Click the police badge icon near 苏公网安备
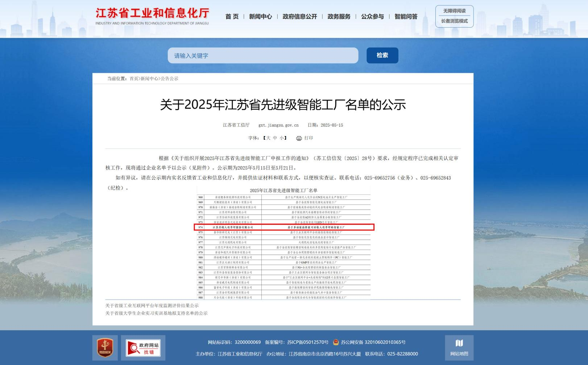This screenshot has height=365, width=588. [x=336, y=342]
